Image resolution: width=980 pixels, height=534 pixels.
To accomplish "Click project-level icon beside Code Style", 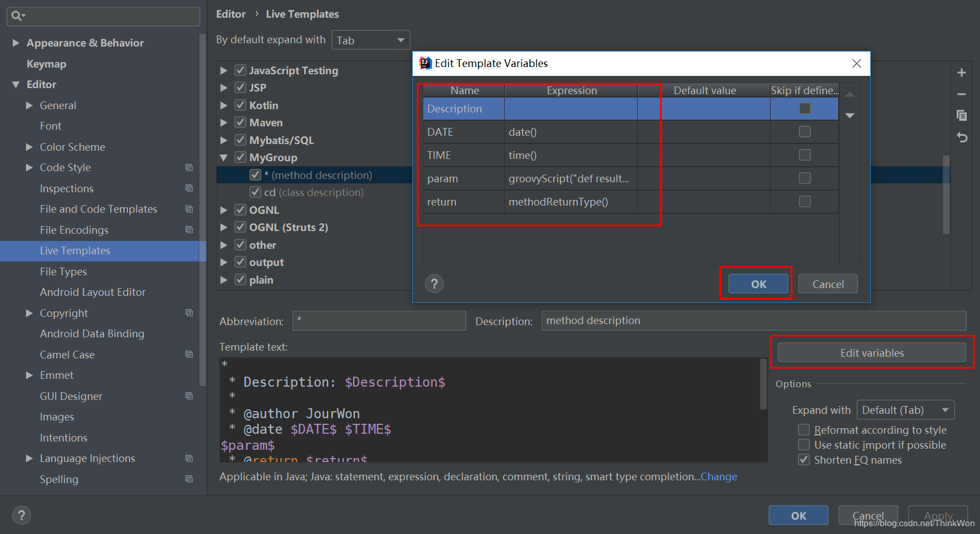I will [x=189, y=167].
